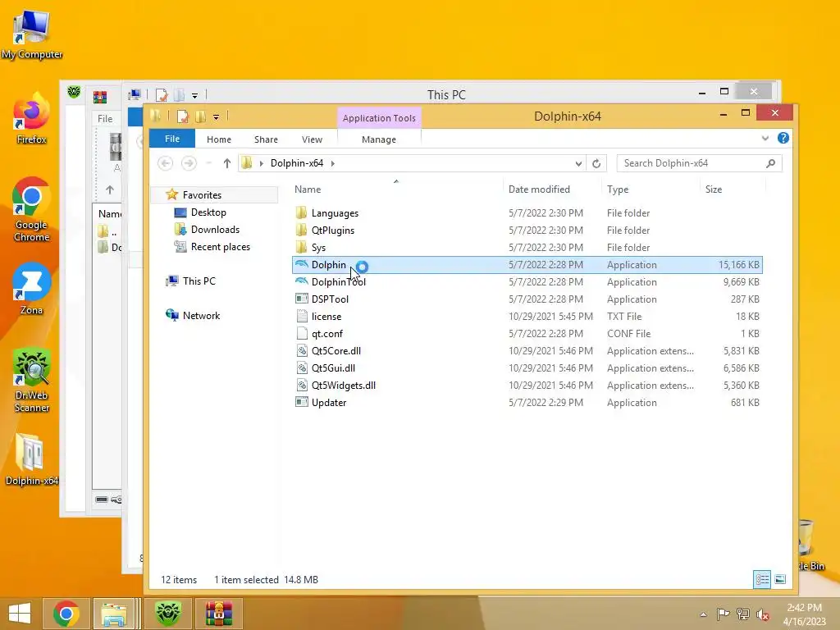Click the Application Tools tab header

click(x=379, y=118)
